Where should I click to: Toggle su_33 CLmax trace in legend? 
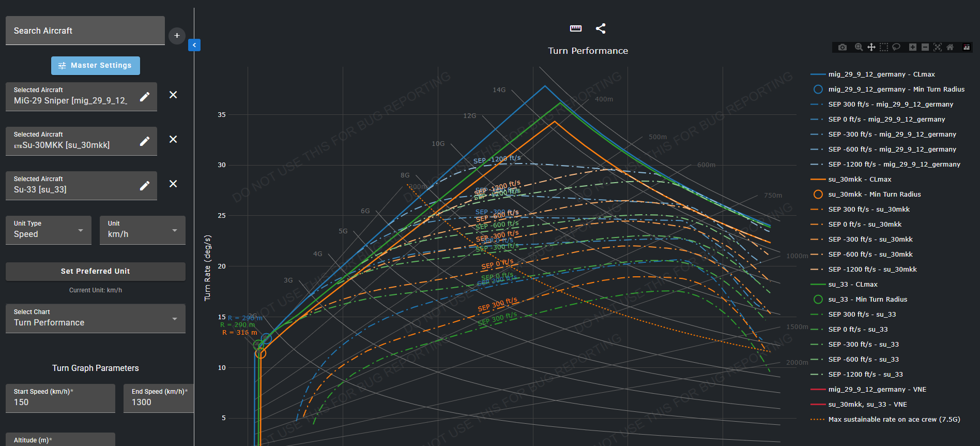[845, 285]
